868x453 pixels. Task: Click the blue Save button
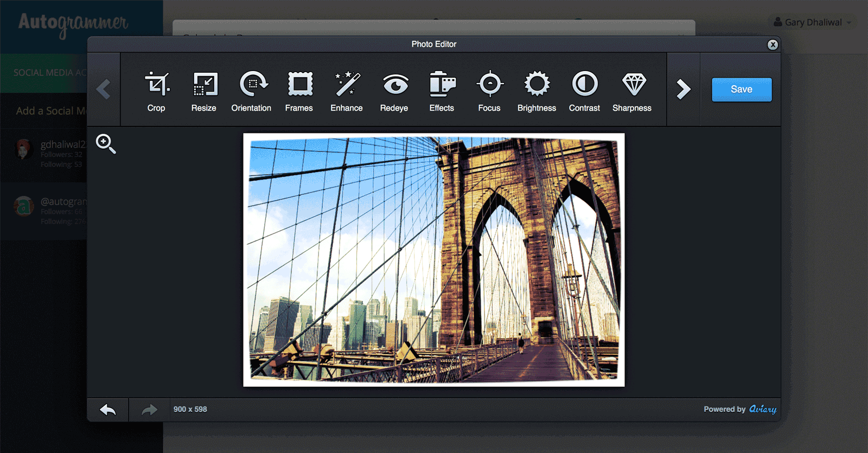pos(741,90)
